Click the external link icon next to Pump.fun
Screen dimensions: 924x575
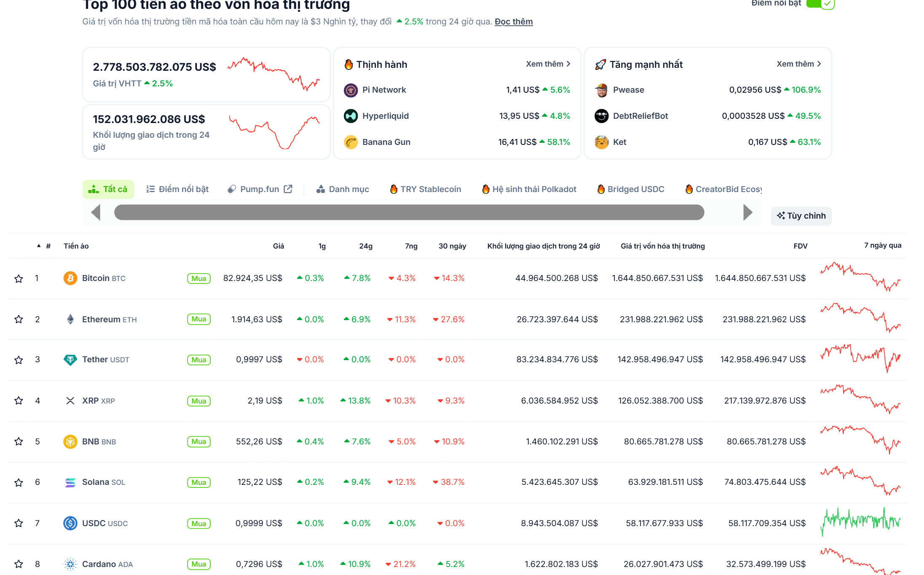click(x=288, y=189)
